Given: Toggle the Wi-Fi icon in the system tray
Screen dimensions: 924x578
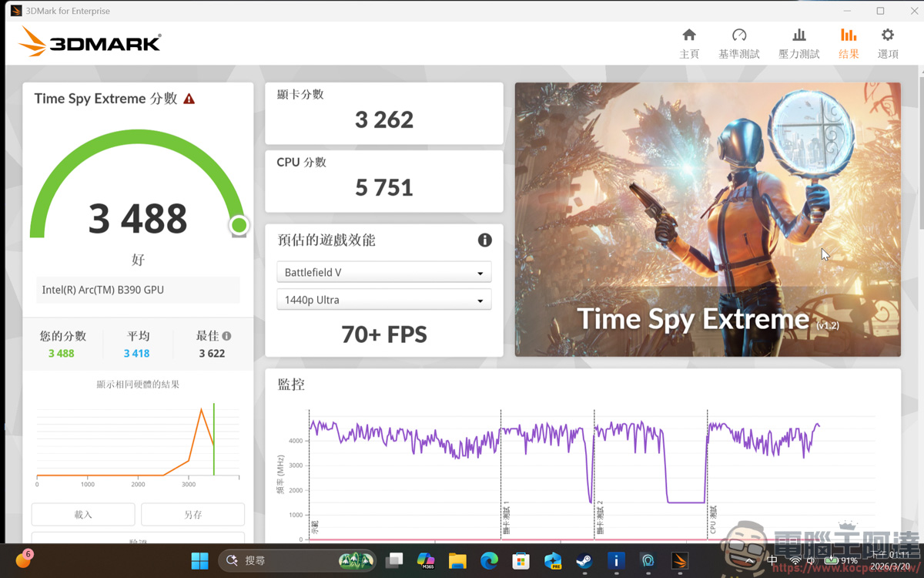Looking at the screenshot, I should pos(795,560).
